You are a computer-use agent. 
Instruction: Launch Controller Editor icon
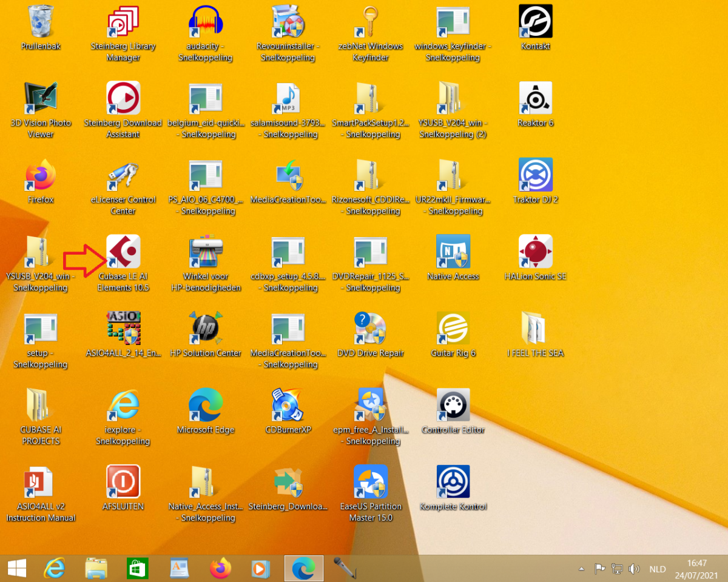(x=453, y=405)
